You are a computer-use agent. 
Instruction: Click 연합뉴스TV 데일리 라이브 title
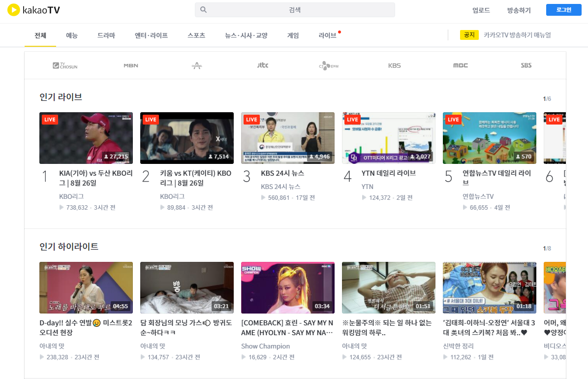[496, 178]
